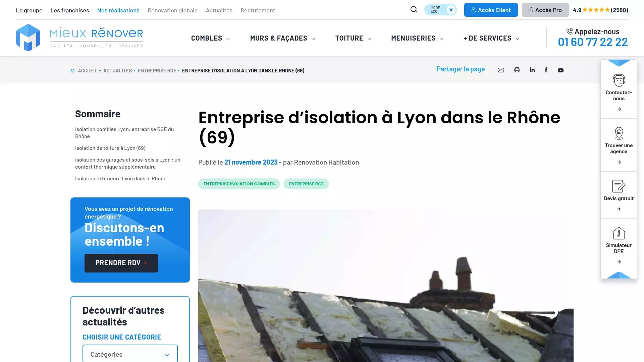Share on Facebook icon
This screenshot has height=362, width=644.
point(546,70)
